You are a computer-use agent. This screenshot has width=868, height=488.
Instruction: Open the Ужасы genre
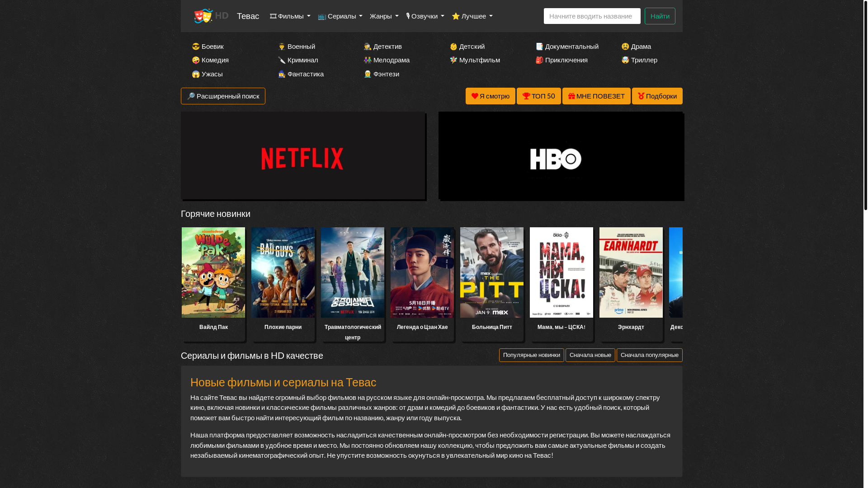207,74
